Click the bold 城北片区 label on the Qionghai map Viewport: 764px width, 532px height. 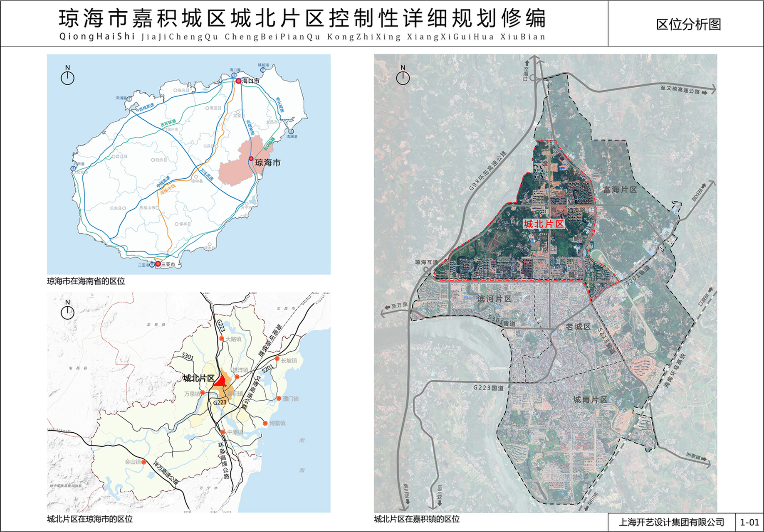(x=199, y=378)
